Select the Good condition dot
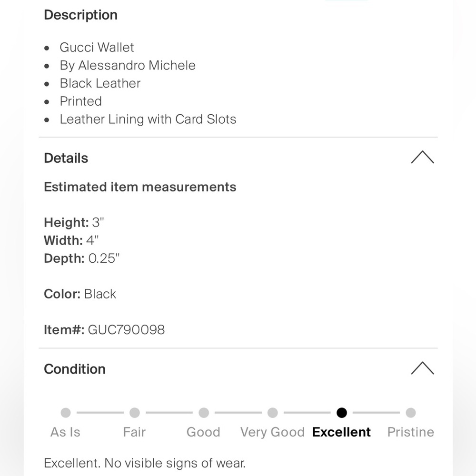Viewport: 476px width, 476px height. (204, 413)
